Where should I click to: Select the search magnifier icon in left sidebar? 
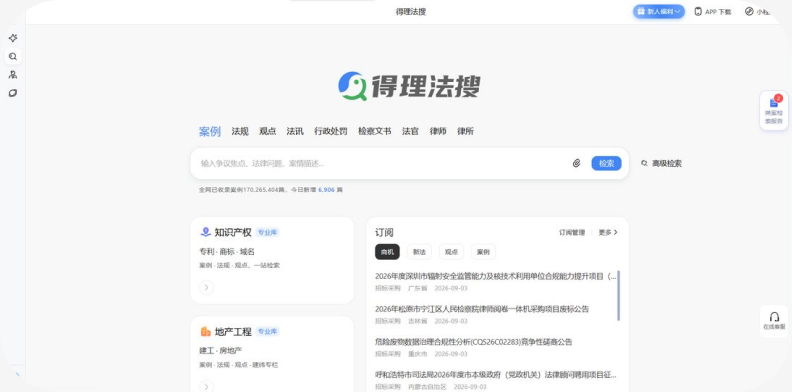[13, 57]
